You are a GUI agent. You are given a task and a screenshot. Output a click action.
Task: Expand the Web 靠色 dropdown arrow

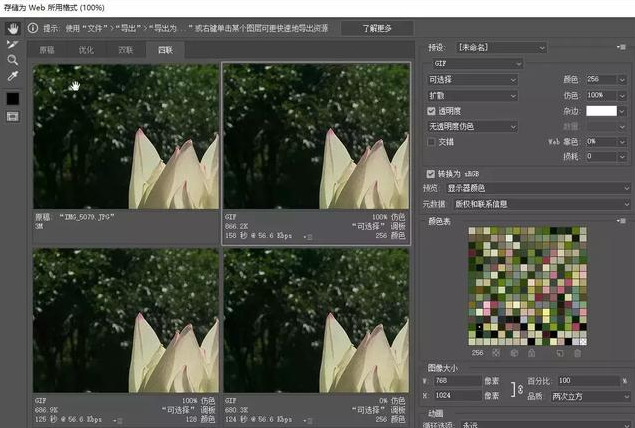coord(622,142)
